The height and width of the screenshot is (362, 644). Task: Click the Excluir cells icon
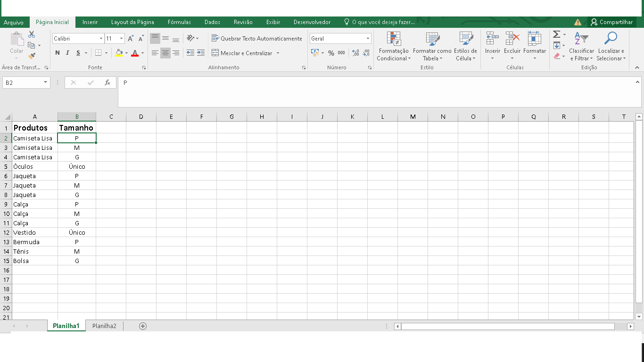pyautogui.click(x=512, y=38)
